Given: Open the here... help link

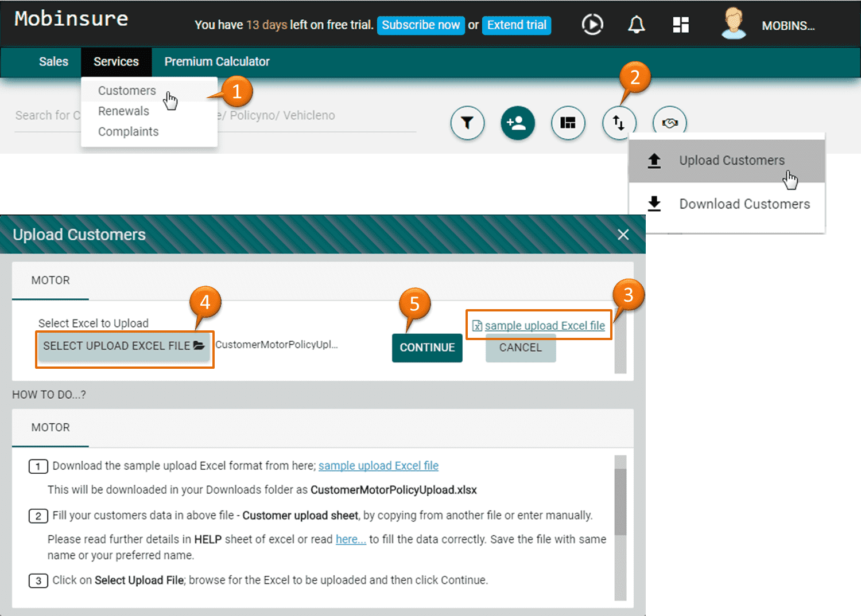Looking at the screenshot, I should coord(351,539).
